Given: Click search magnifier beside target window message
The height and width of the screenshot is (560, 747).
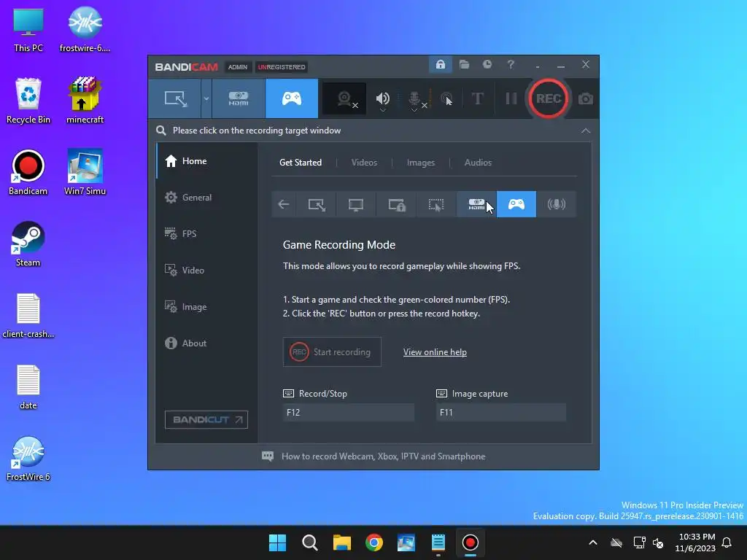Looking at the screenshot, I should (x=161, y=131).
